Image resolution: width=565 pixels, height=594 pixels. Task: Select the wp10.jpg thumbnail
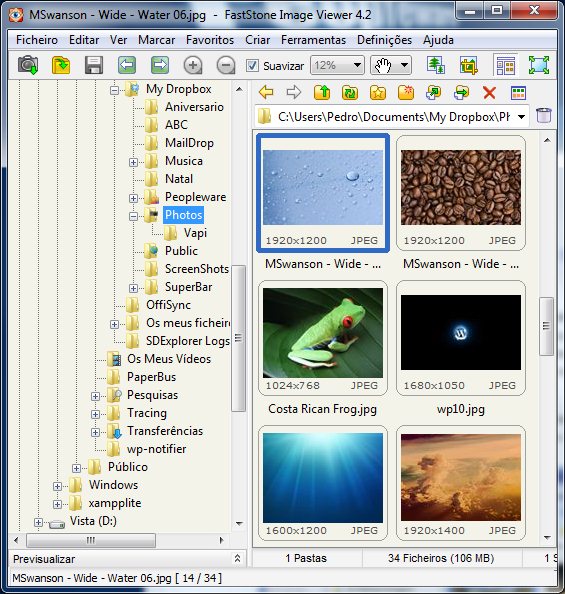tap(461, 338)
